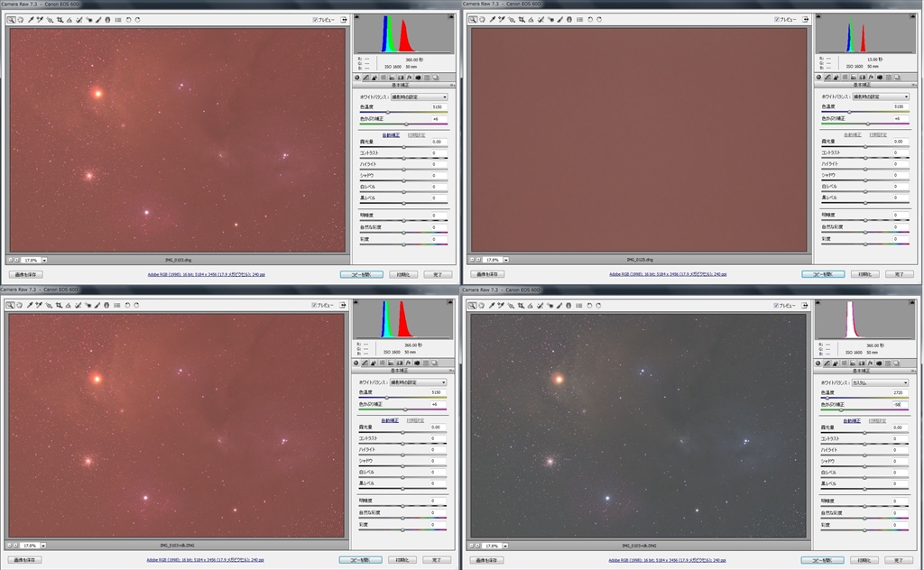Click 露光量 value field in red IMG_0103-rdk window

pyautogui.click(x=436, y=427)
